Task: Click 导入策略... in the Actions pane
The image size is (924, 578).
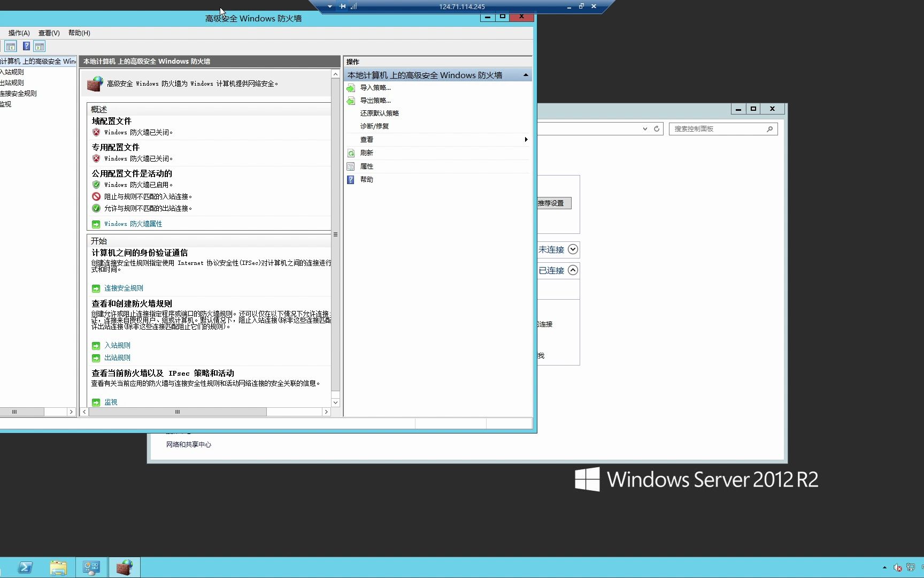Action: click(375, 88)
